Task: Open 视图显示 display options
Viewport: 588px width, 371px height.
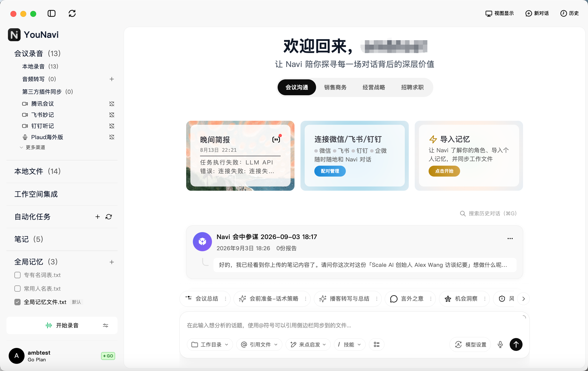Action: pos(500,13)
